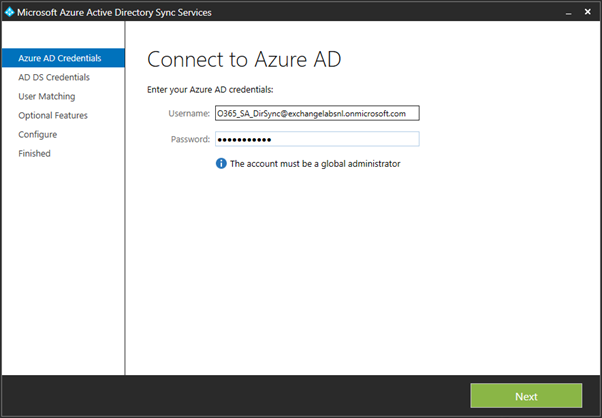Click the global administrator notice text
This screenshot has height=418, width=602.
click(x=315, y=163)
